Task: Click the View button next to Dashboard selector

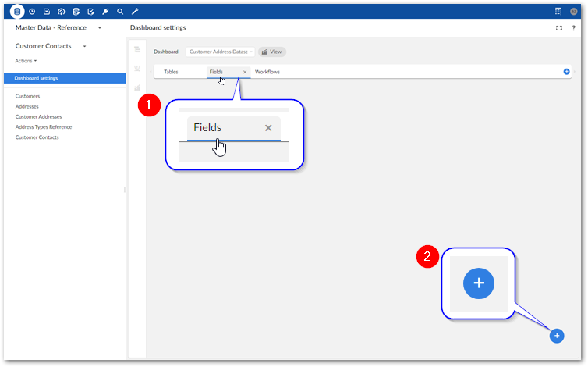Action: click(x=272, y=52)
